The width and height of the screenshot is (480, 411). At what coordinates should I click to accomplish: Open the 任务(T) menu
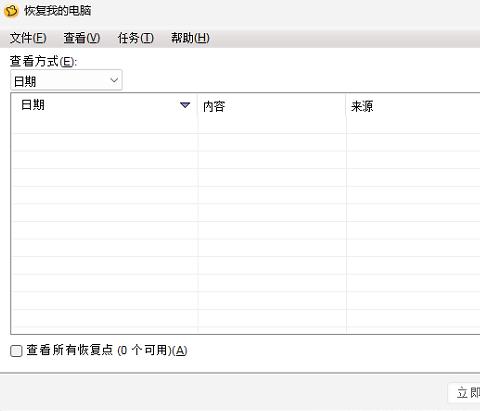(x=135, y=38)
